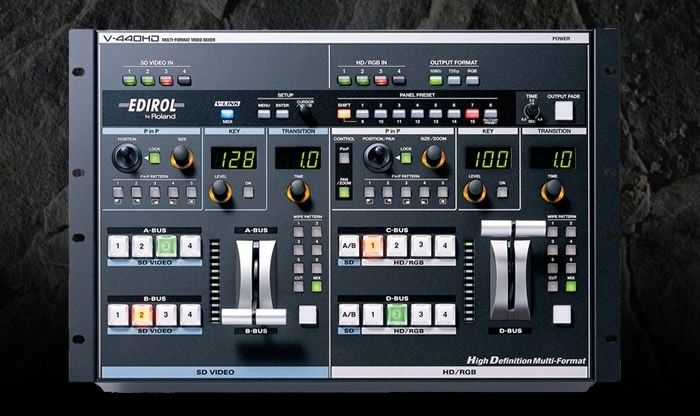The image size is (700, 416).
Task: Toggle the HD KEY ON button
Action: coord(502,192)
